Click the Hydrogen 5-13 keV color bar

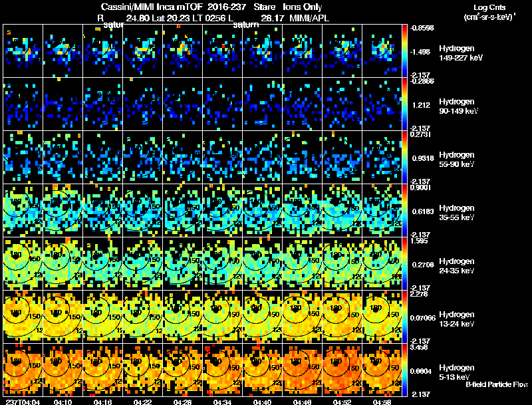pyautogui.click(x=404, y=370)
